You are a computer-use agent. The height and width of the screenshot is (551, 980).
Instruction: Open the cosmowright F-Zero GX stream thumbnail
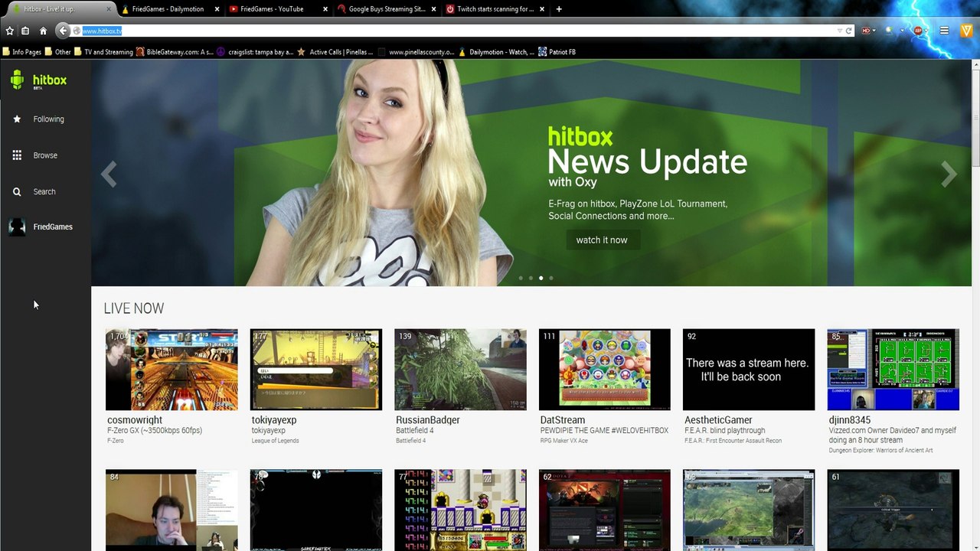point(171,370)
